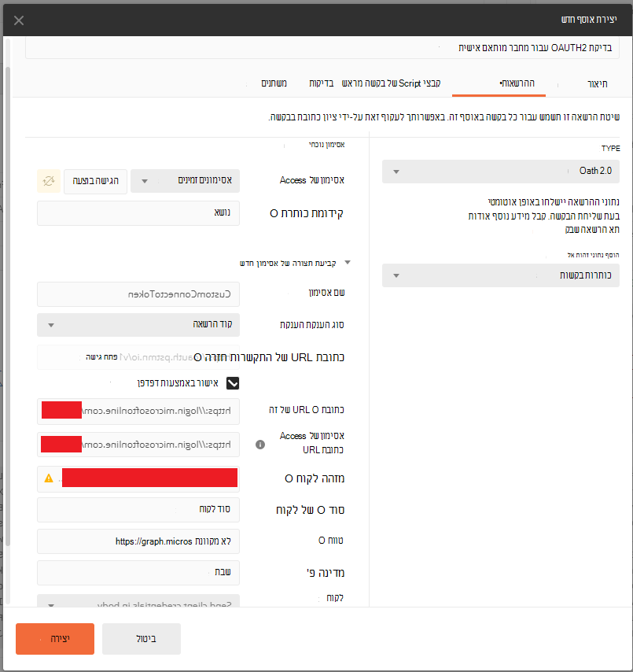
Task: Open the client authentication dropdown at bottom
Action: click(138, 601)
